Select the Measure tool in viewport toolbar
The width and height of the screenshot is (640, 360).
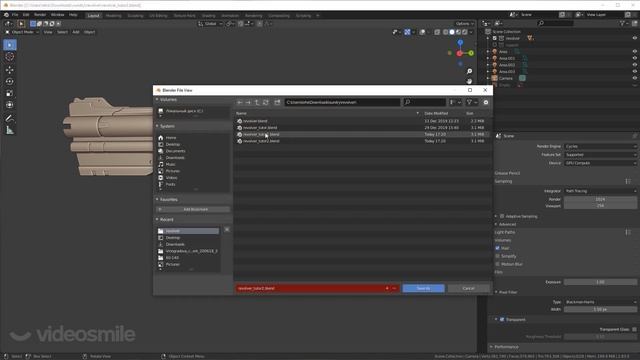tap(10, 131)
